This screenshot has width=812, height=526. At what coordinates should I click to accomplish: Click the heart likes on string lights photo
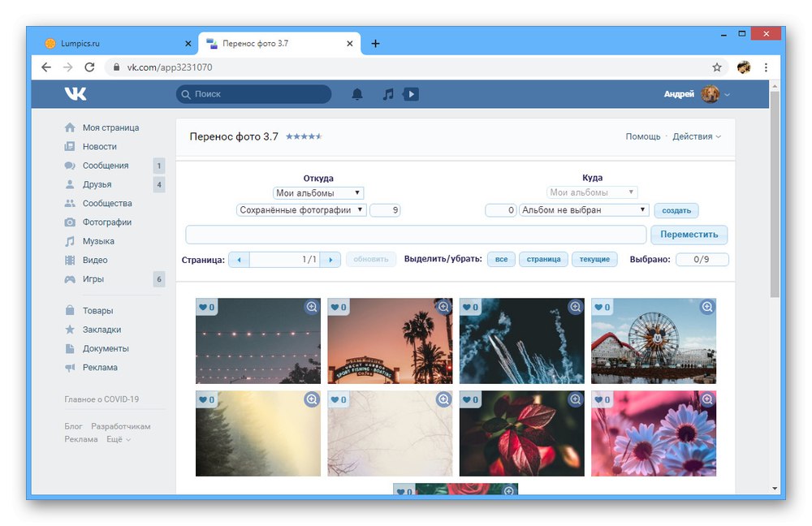coord(206,307)
